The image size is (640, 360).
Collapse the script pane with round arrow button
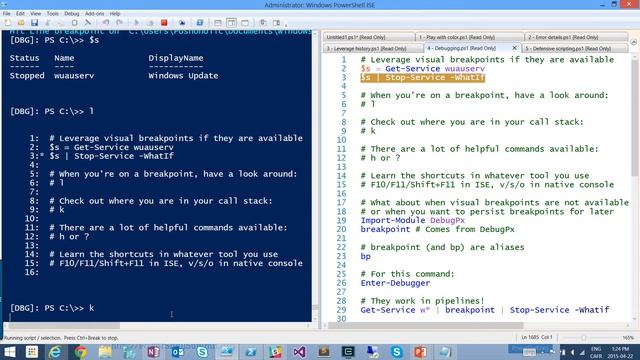coord(633,42)
